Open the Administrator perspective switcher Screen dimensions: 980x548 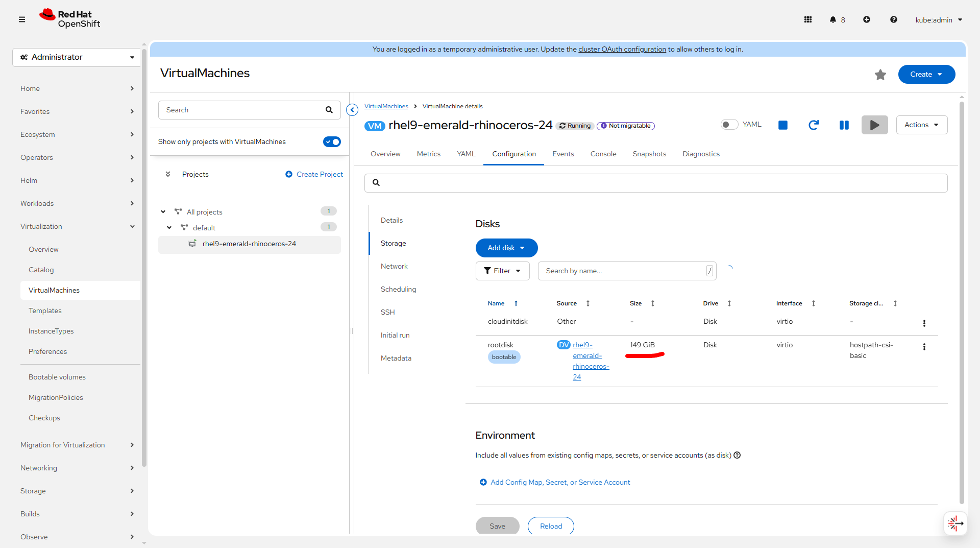pyautogui.click(x=77, y=57)
